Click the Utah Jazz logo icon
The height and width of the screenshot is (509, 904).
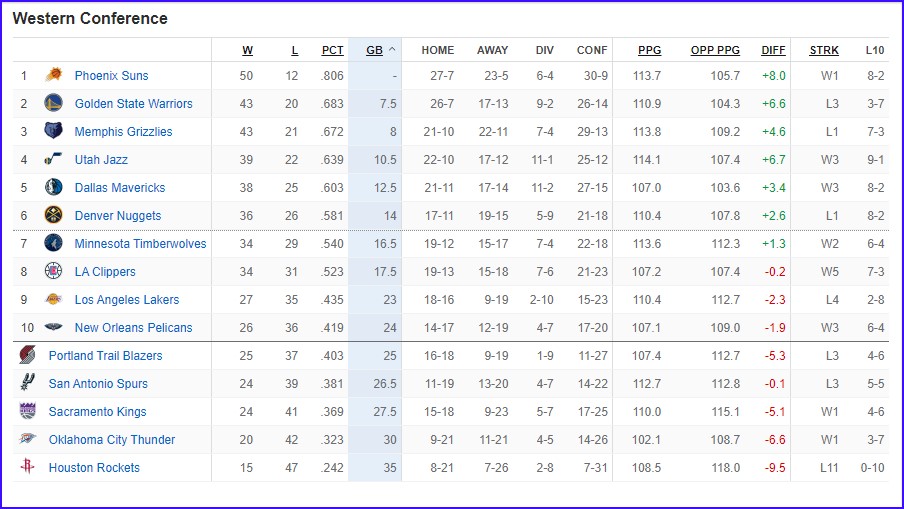[54, 159]
